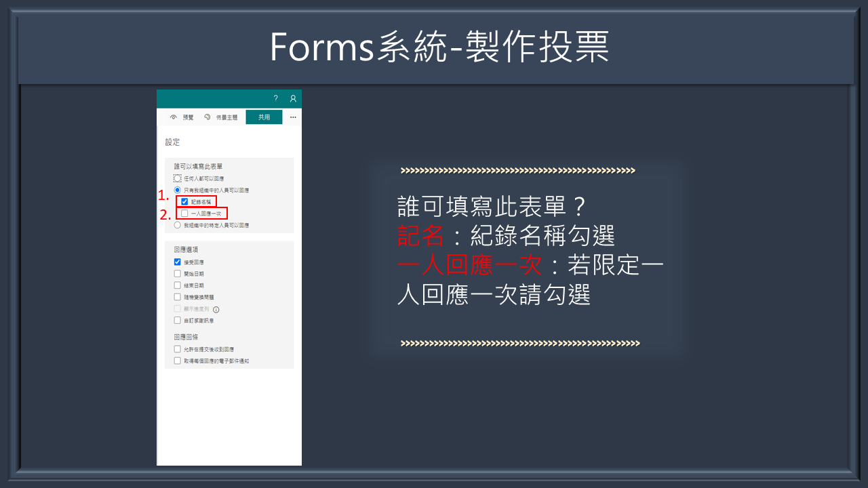Click the 設定 settings heading
Screen dimensions: 868x488
(x=172, y=142)
